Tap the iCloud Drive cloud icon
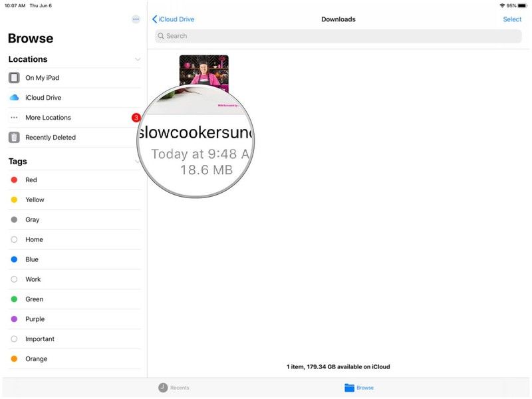 pos(14,98)
